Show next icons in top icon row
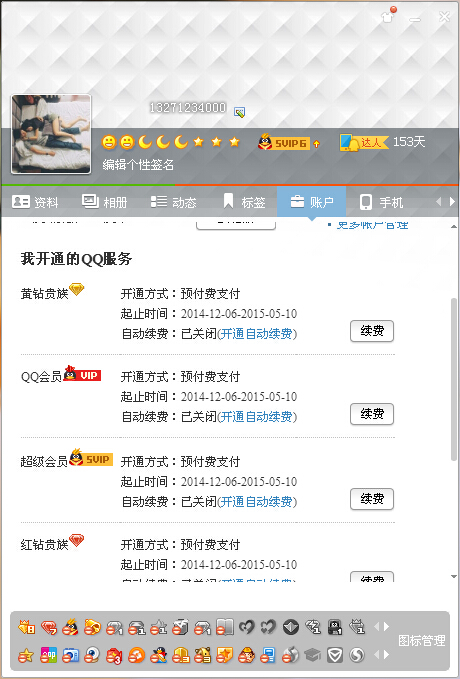The width and height of the screenshot is (460, 679). [x=386, y=627]
